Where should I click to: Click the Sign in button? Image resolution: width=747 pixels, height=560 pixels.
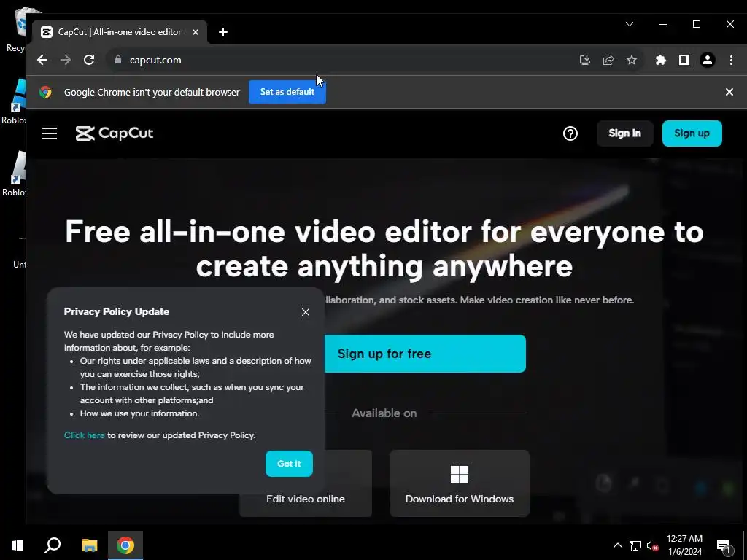pyautogui.click(x=624, y=133)
